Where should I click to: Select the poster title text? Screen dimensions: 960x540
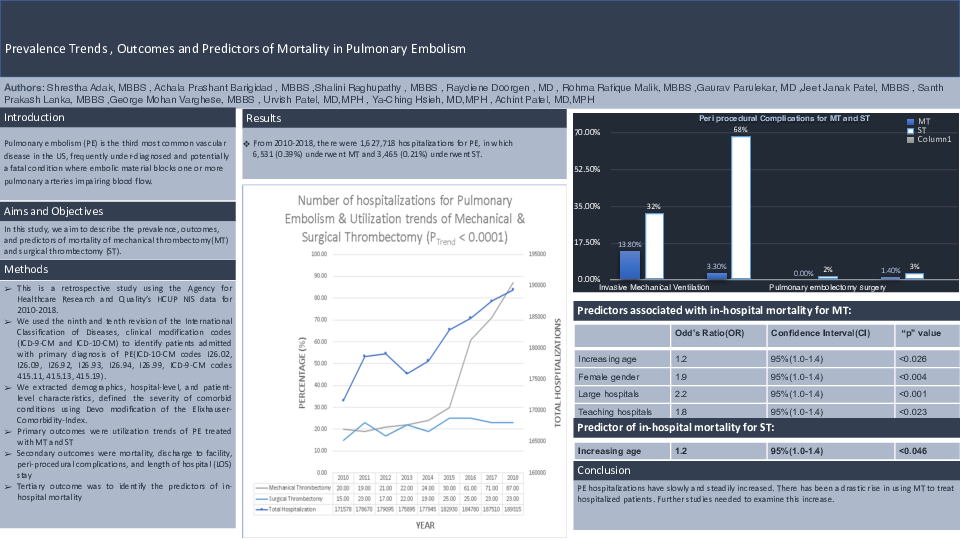pos(235,48)
